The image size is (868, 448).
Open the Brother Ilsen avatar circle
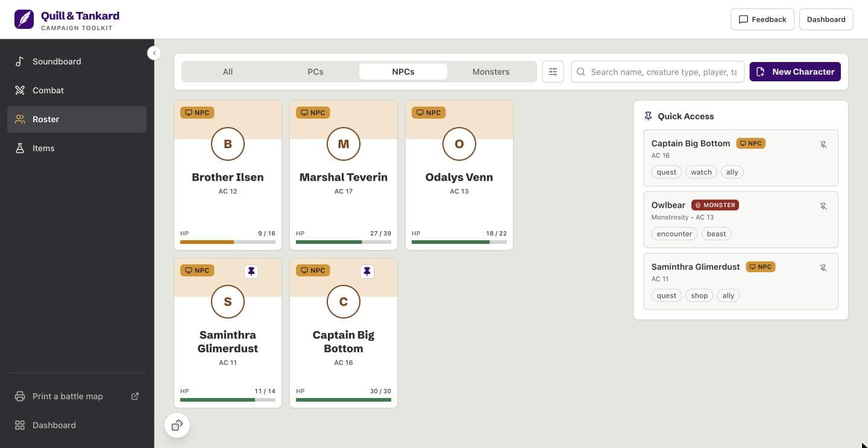(x=228, y=144)
